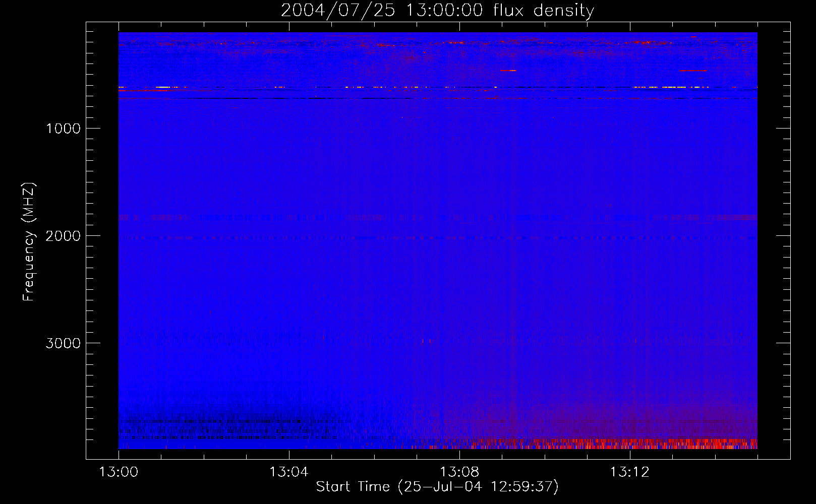Click the "13:12" time tick label
Screen dimensions: 816x504
pos(630,472)
